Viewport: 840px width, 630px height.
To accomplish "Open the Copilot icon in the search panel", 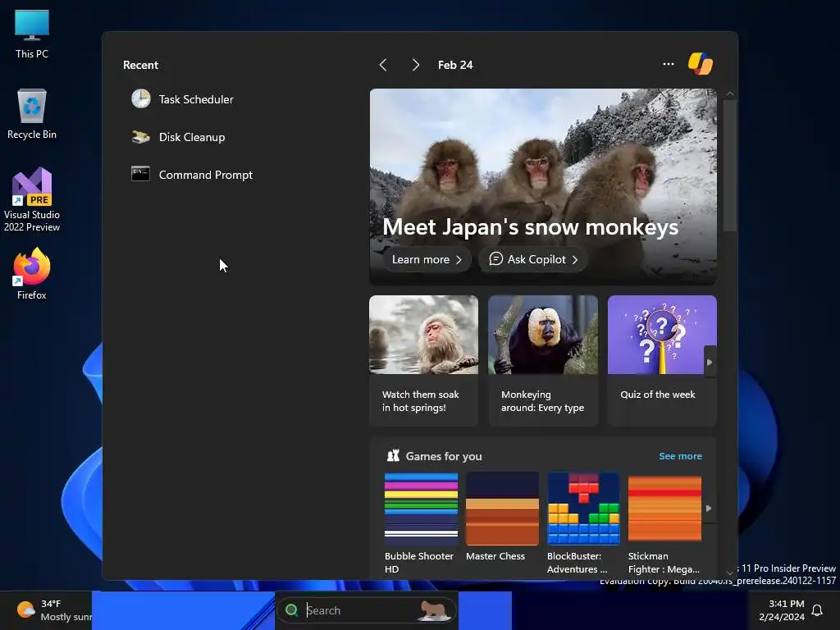I will 701,64.
